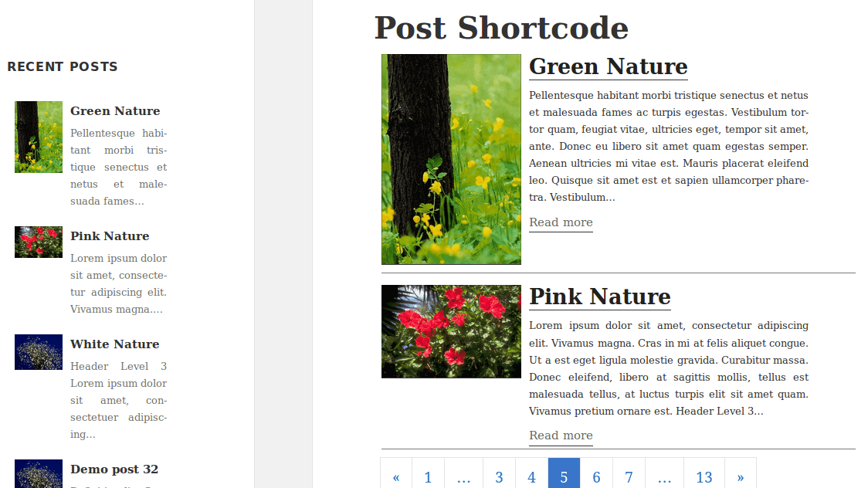Image resolution: width=868 pixels, height=488 pixels.
Task: Click sidebar excerpt starting 'Lorem ipsum dolor sit amet'
Action: 118,284
